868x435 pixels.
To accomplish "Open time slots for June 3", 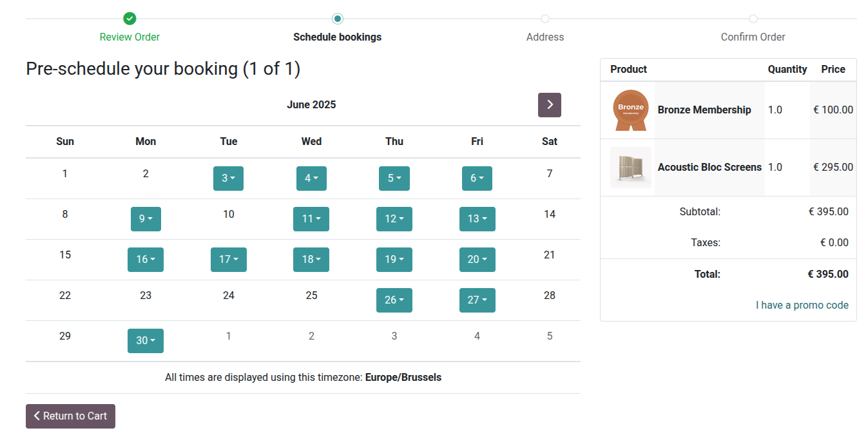I will click(x=228, y=178).
